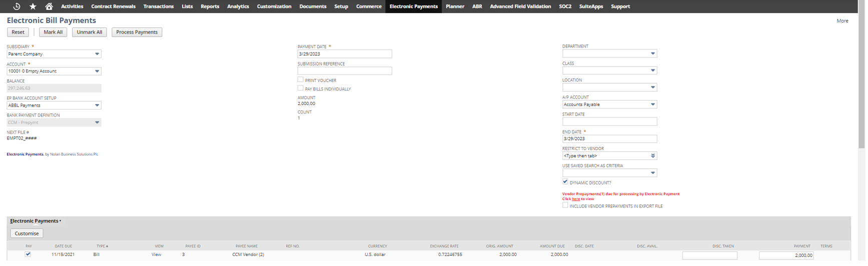The image size is (868, 266).
Task: Open the Transactions menu
Action: tap(158, 6)
